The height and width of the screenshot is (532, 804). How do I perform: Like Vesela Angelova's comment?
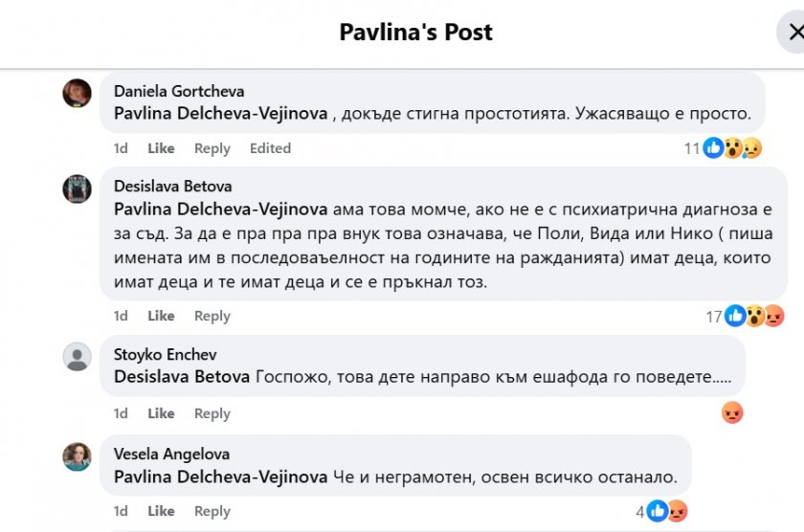(161, 511)
